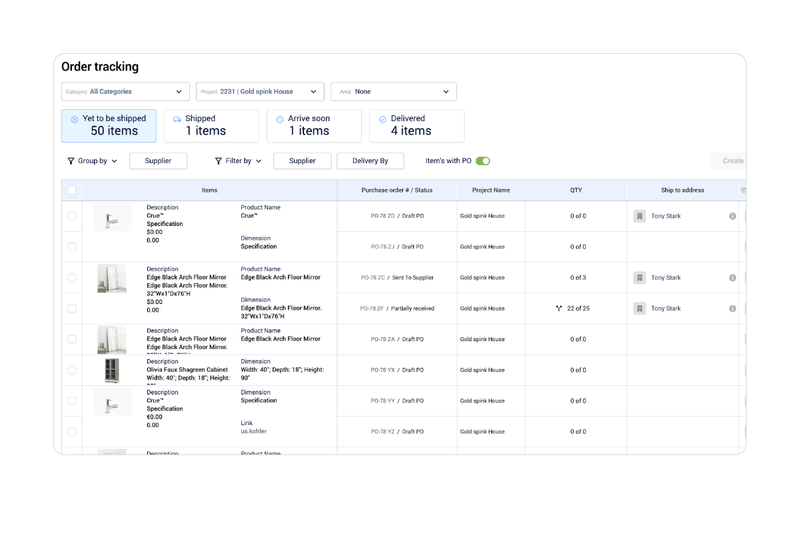Screen dimensions: 800x533
Task: Click the Group by funnel icon
Action: pyautogui.click(x=71, y=161)
